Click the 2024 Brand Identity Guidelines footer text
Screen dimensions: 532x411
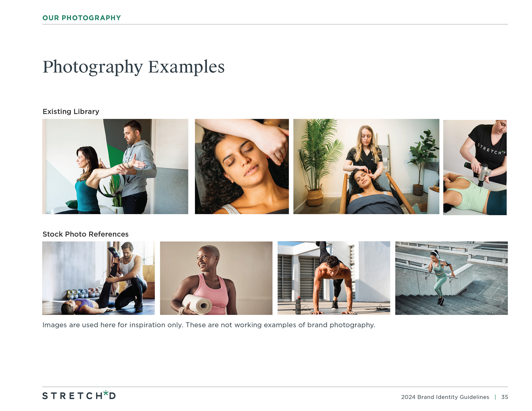(445, 397)
